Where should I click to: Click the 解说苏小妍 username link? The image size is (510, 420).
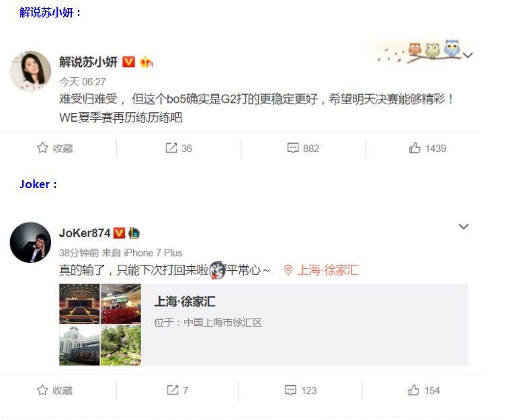click(x=88, y=62)
